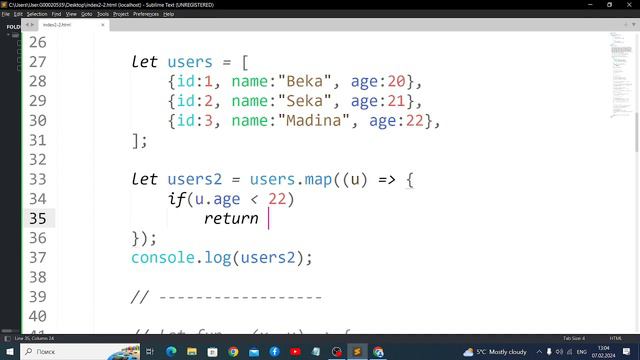Click 'console' on line 37
640x360 pixels.
[162, 258]
